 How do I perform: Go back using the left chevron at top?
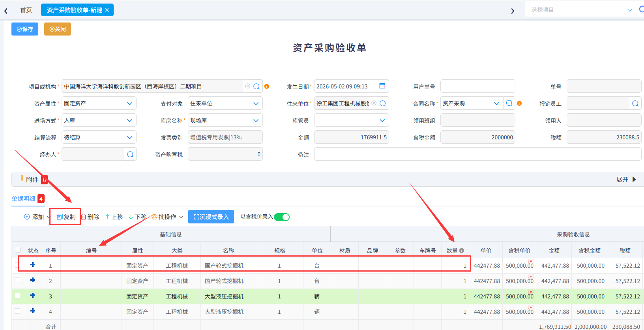point(6,11)
